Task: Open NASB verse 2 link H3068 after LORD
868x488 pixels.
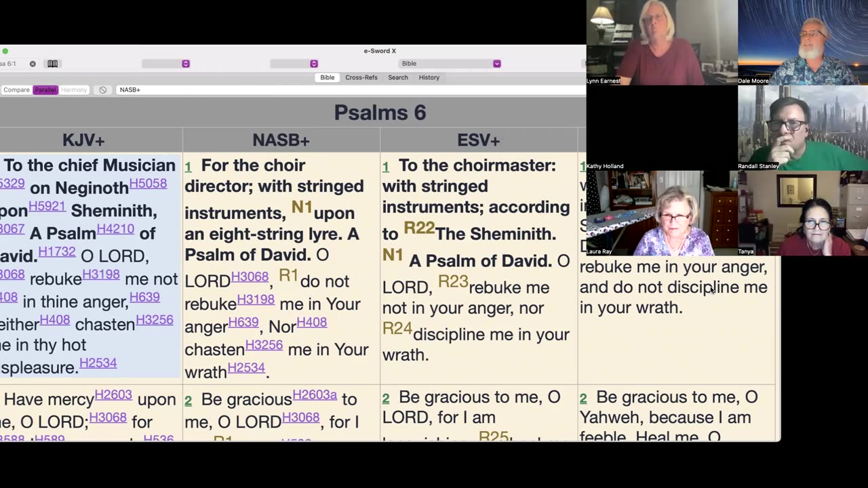Action: click(x=300, y=418)
